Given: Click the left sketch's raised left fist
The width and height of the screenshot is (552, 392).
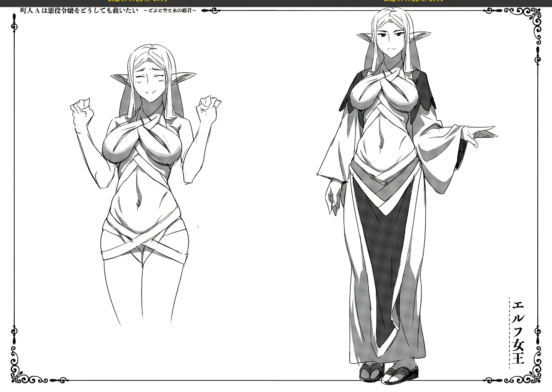Looking at the screenshot, I should pyautogui.click(x=208, y=105).
